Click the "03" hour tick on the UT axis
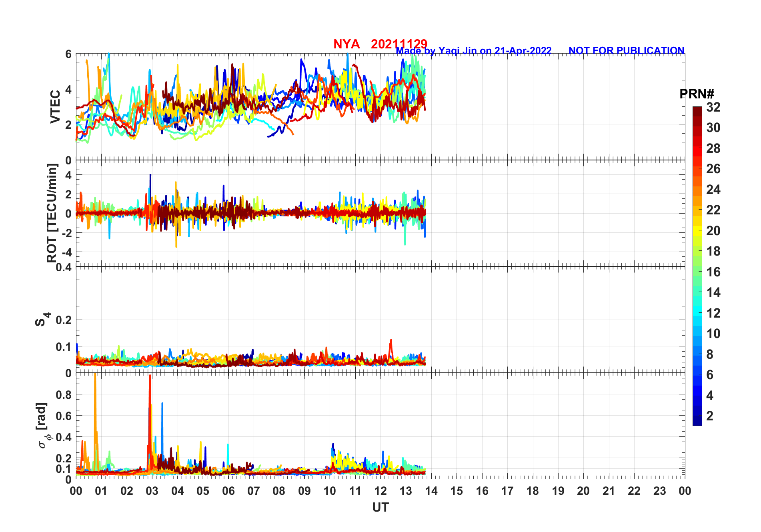The height and width of the screenshot is (532, 761). [152, 491]
